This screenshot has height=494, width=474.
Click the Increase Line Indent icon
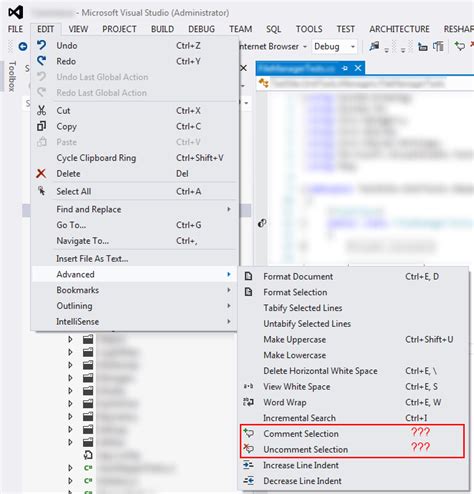point(248,465)
